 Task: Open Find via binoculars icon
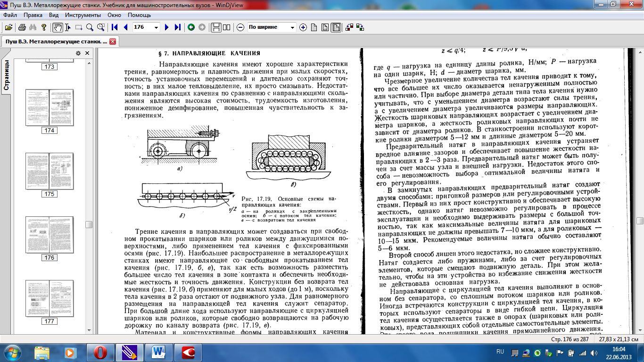[33, 27]
